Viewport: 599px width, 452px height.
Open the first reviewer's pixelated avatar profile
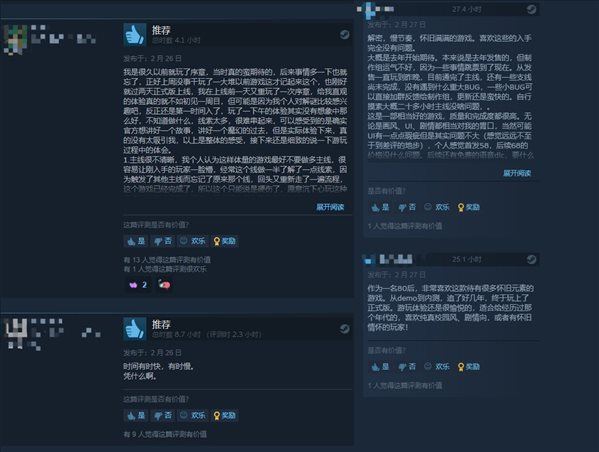pos(15,39)
